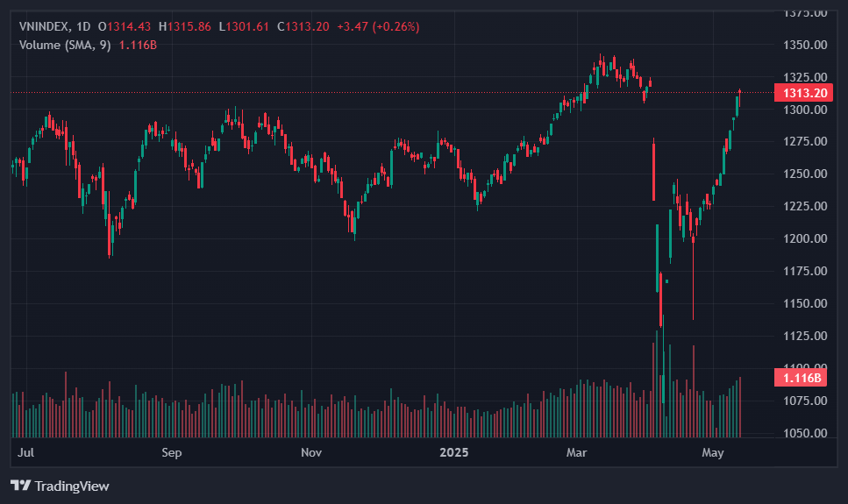Click the TradingView logo icon

[20, 486]
